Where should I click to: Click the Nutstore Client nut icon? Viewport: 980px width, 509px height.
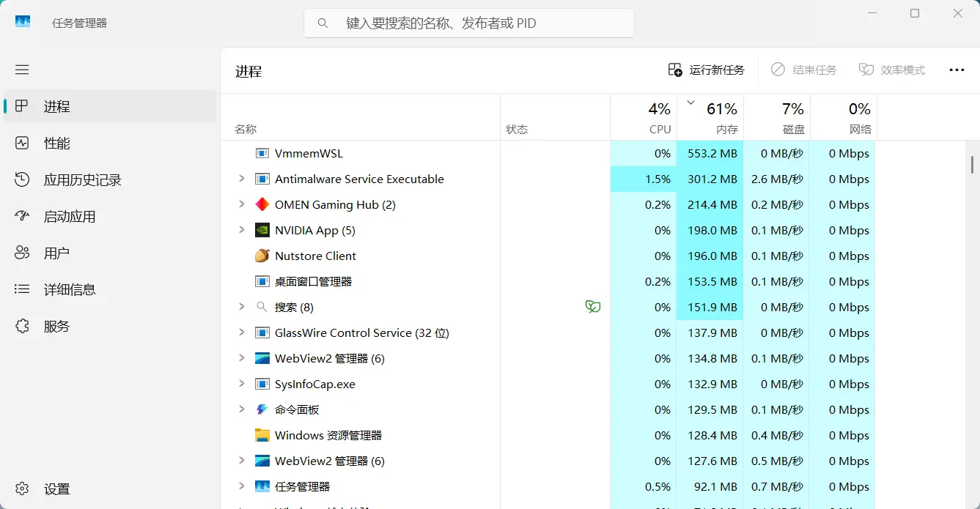point(262,256)
